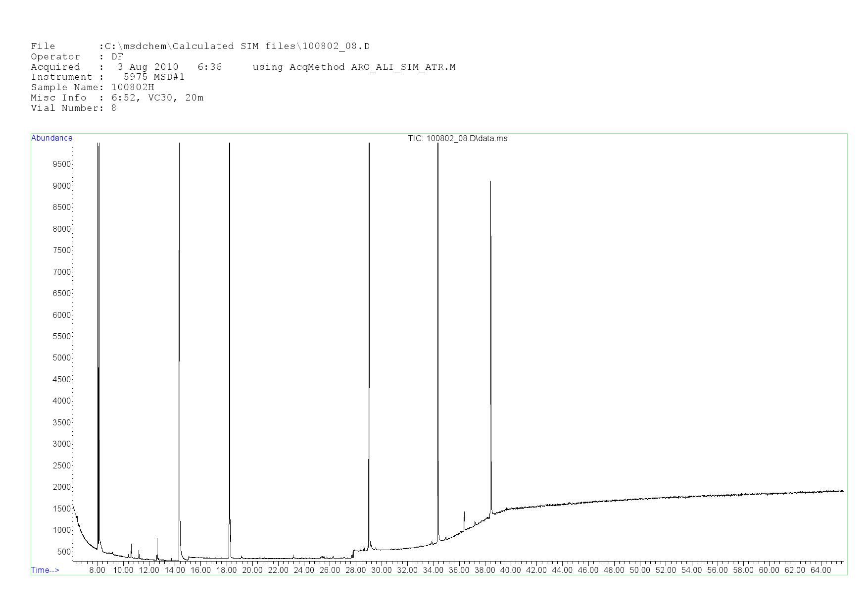Click the 64.00 tick label on time axis
Image resolution: width=868 pixels, height=614 pixels.
tap(820, 570)
